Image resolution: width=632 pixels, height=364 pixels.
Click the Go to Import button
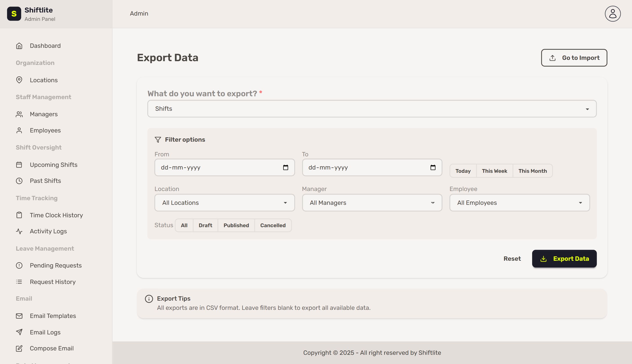(x=574, y=58)
